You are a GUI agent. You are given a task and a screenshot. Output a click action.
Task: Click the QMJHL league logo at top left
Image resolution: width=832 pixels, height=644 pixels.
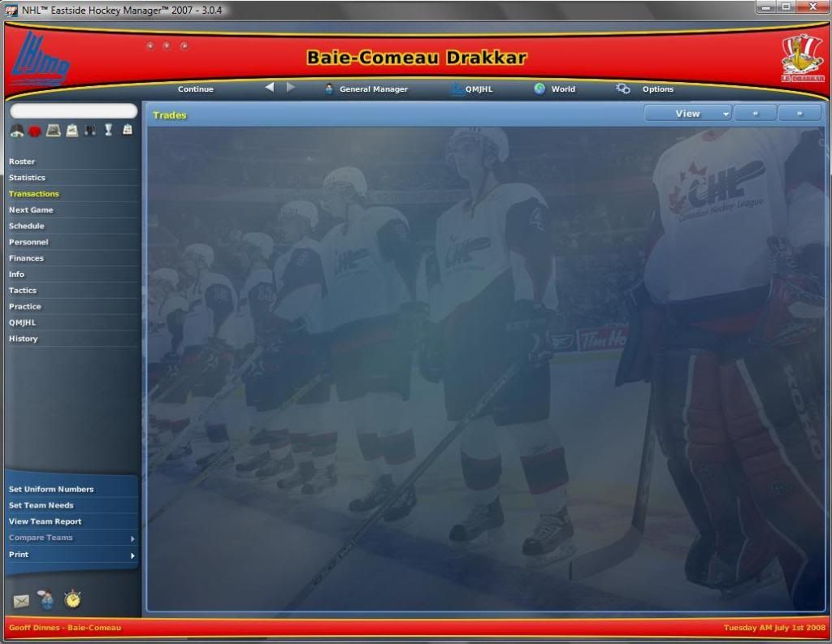pos(40,59)
